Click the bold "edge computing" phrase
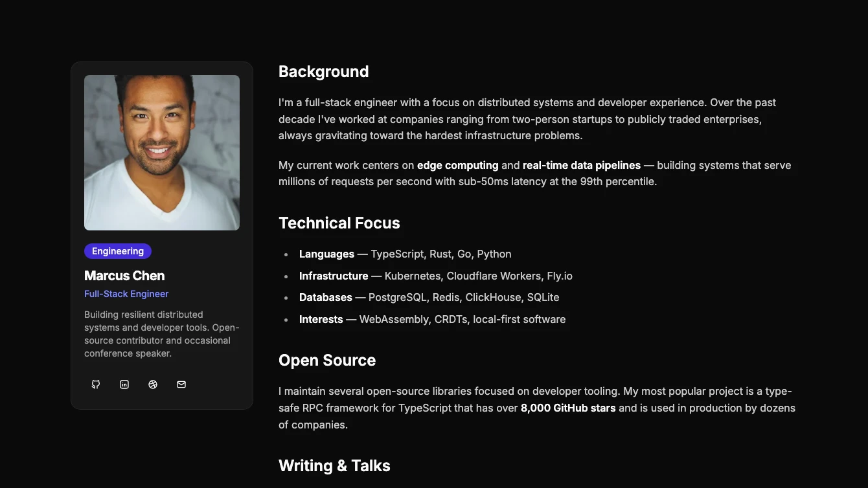Image resolution: width=868 pixels, height=488 pixels. tap(458, 166)
